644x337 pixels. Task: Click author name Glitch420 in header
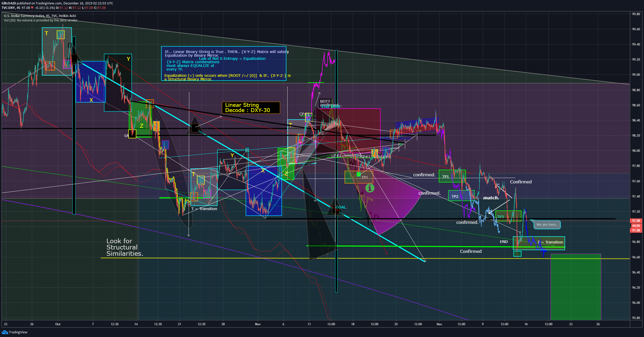tap(9, 3)
